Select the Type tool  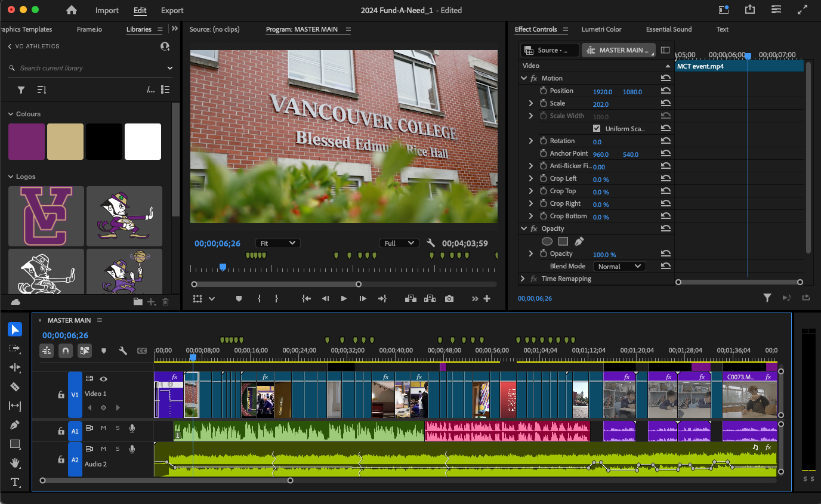[x=15, y=482]
